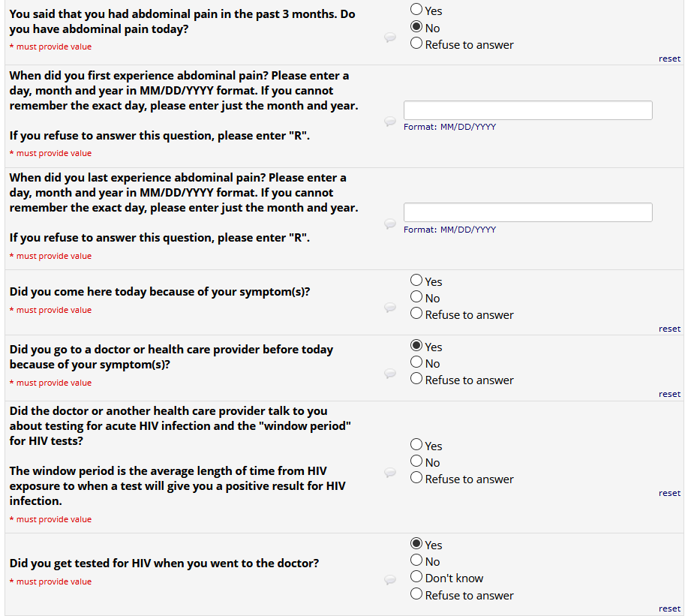Image resolution: width=688 pixels, height=616 pixels.
Task: Reset the 'come here today' symptom answer
Action: [x=669, y=329]
